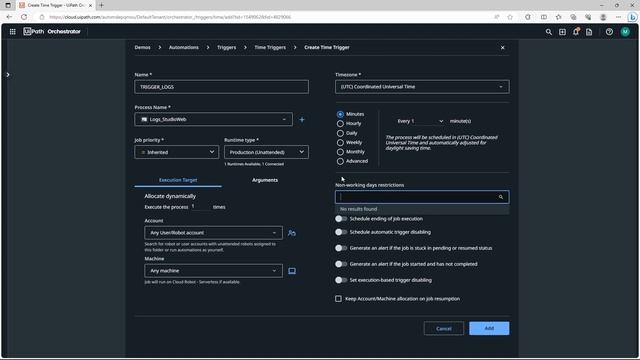Go to Time Triggers breadcrumb
Viewport: 640px width, 360px height.
270,48
